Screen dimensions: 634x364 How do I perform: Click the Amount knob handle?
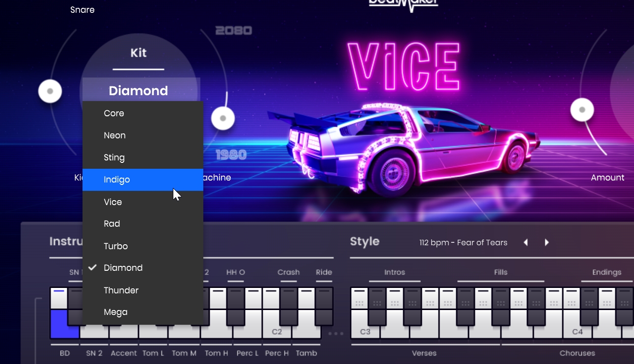tap(582, 109)
